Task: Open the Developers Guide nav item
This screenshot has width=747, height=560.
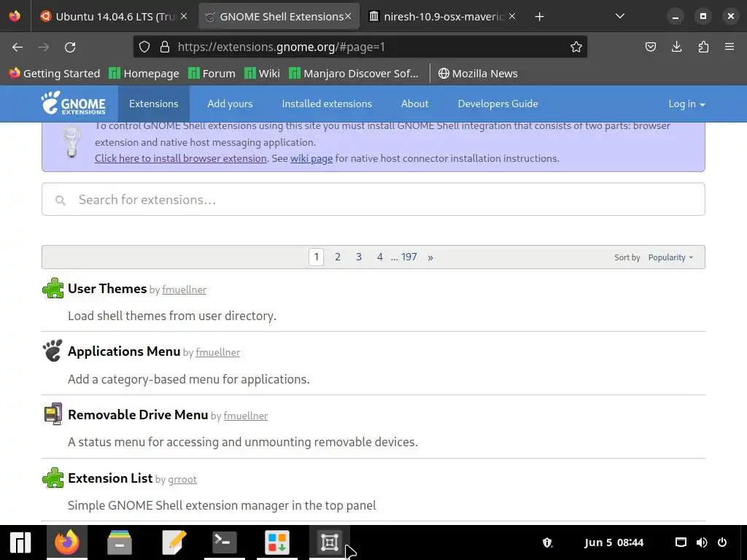Action: [498, 104]
